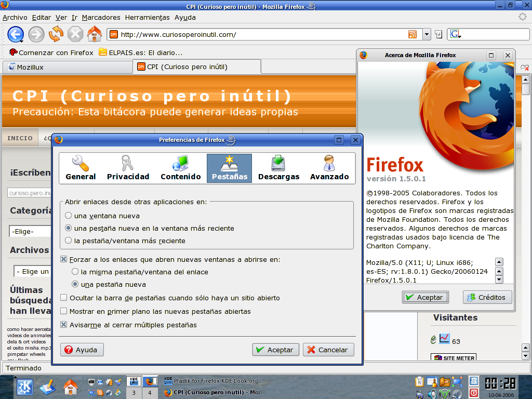Select 'una pestaña nueva en la ventana más reciente'
The image size is (532, 399).
click(x=68, y=228)
